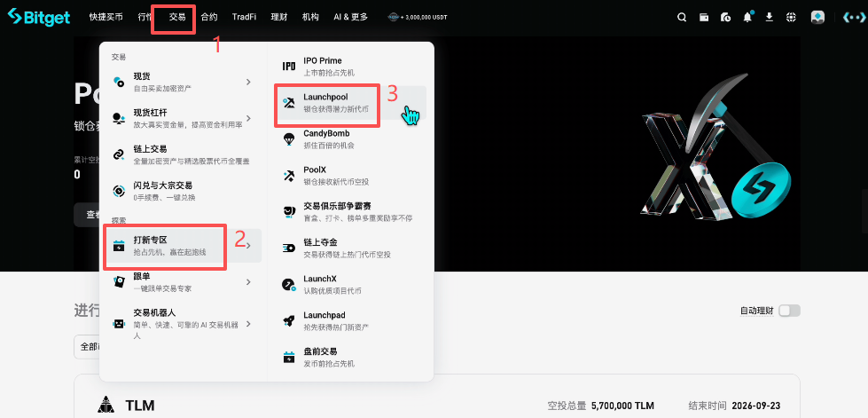The image size is (868, 418).
Task: Click the 跟单 copy trading icon
Action: pyautogui.click(x=119, y=281)
